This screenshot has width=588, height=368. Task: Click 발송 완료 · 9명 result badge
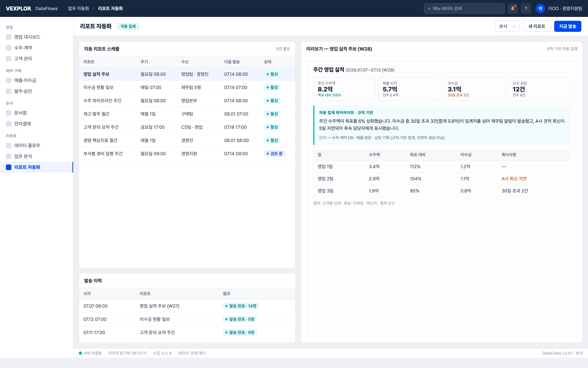coord(240,332)
